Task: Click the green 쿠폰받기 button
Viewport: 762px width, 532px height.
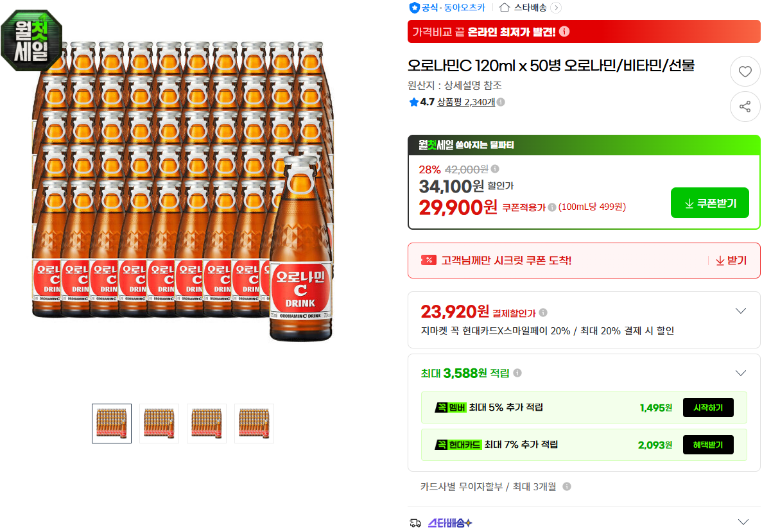Action: (x=709, y=203)
